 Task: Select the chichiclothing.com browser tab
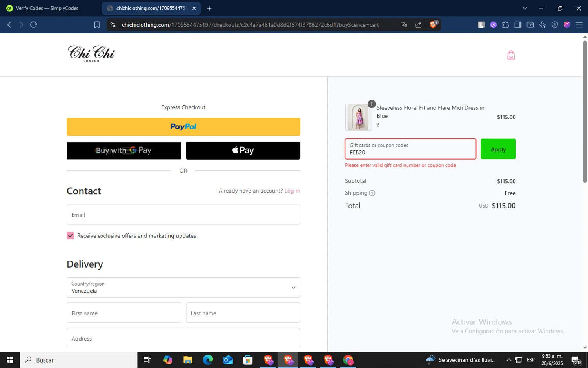point(151,8)
